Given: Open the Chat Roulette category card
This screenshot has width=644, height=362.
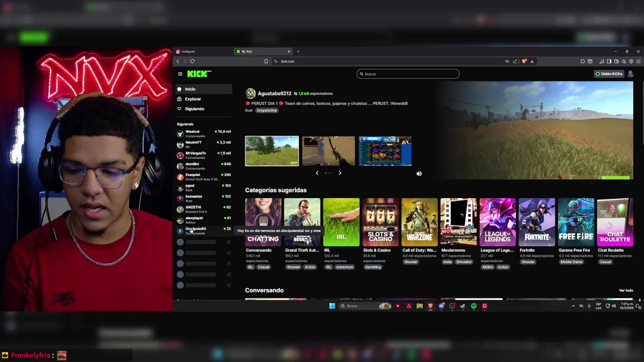Looking at the screenshot, I should [x=615, y=222].
